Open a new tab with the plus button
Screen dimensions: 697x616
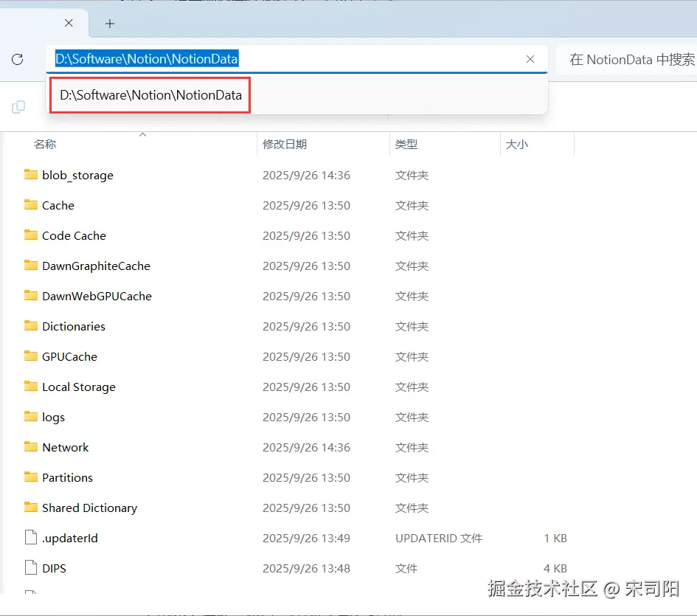coord(110,24)
